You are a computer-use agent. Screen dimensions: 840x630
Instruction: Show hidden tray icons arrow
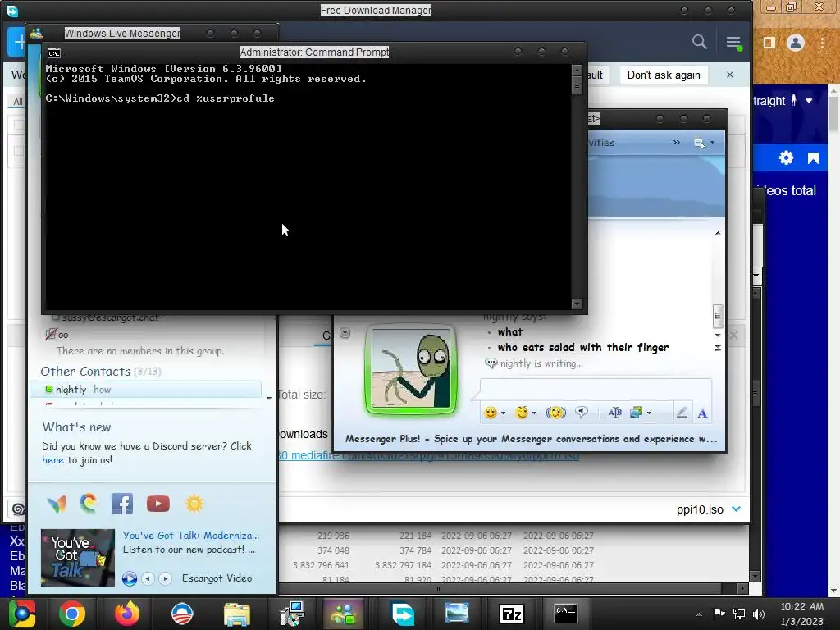pyautogui.click(x=699, y=614)
